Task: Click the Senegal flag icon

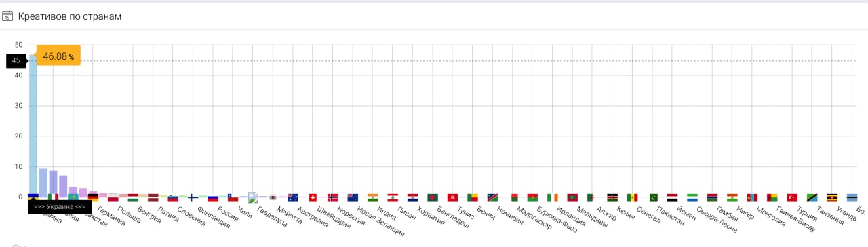Action: click(632, 197)
